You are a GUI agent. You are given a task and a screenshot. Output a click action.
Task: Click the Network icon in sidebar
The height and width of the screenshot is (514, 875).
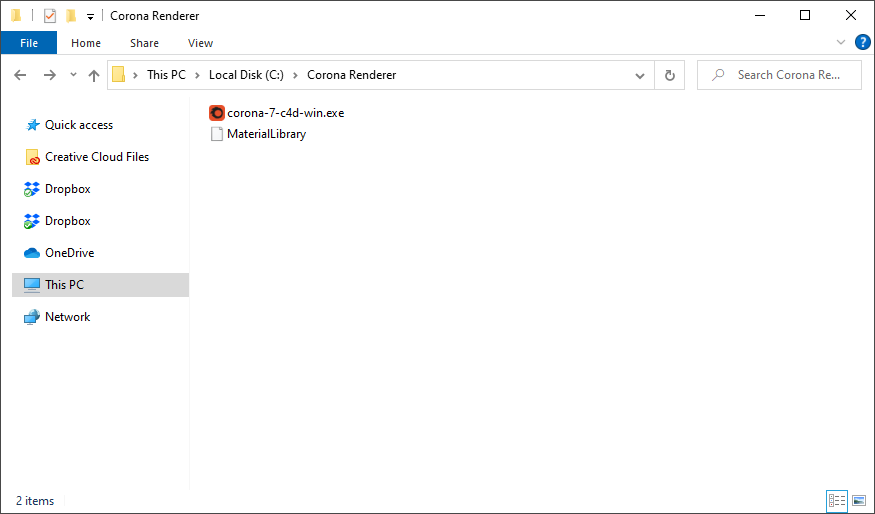coord(32,317)
